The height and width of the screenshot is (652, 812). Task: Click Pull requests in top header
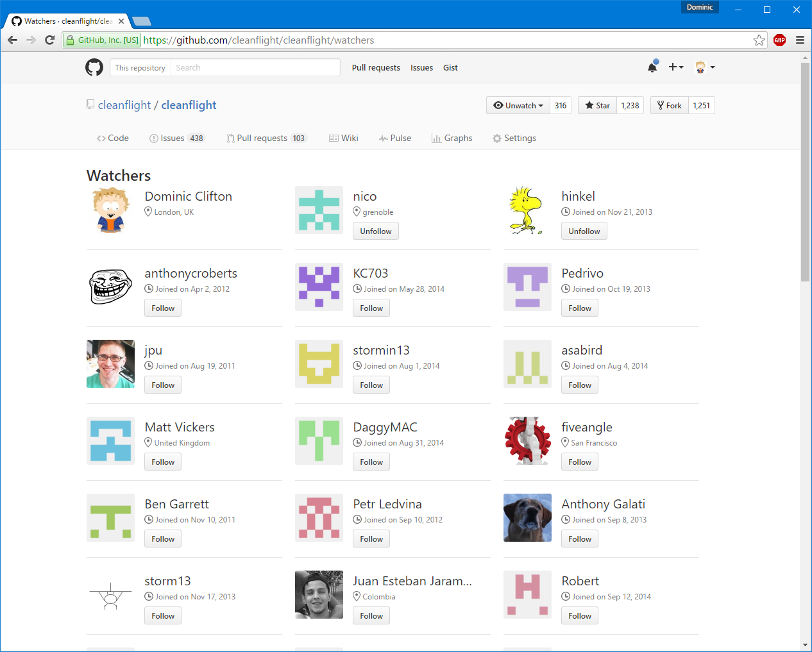[x=376, y=67]
